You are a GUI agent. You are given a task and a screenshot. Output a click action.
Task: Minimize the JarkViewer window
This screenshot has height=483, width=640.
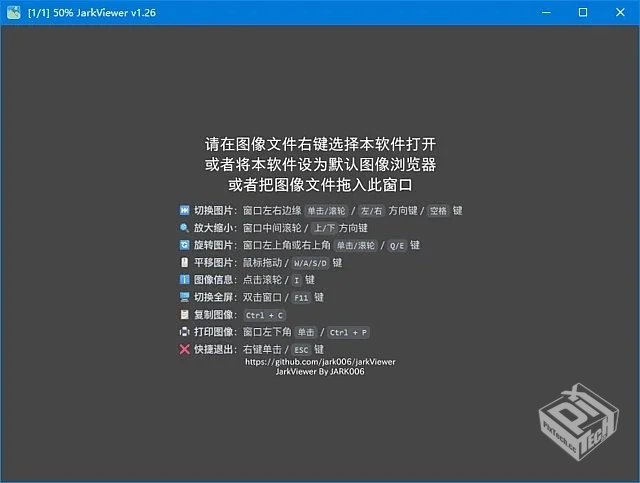point(546,12)
